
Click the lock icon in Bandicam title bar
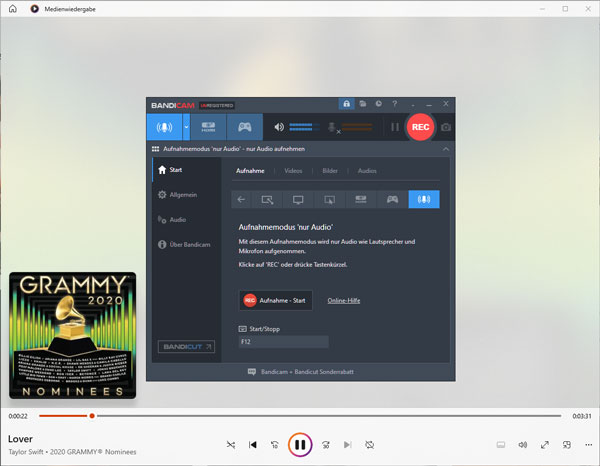(x=346, y=104)
